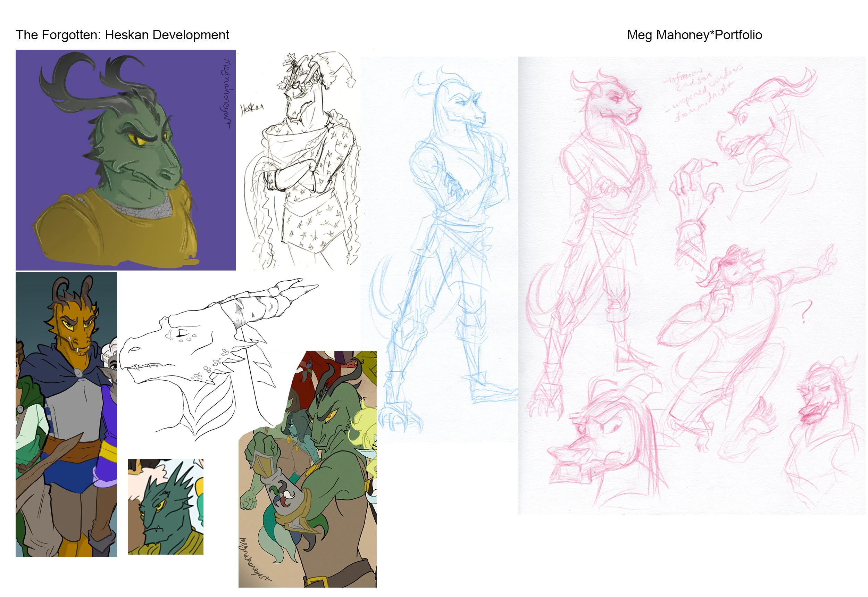Select the orange dragonborn group illustration
Screen dimensions: 868x597
point(66,414)
